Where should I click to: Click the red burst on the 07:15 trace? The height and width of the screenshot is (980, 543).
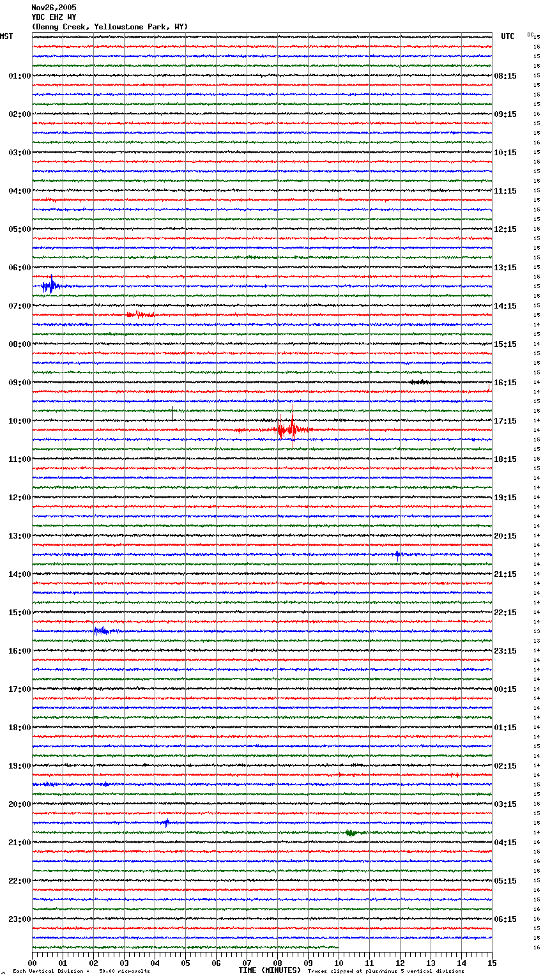140,314
